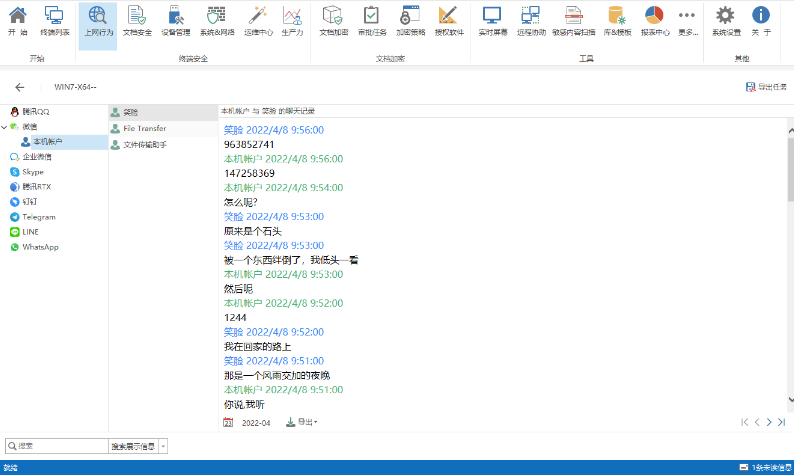Screen dimensions: 794x476
Task: Click the 导出任务 export task button
Action: [x=765, y=87]
